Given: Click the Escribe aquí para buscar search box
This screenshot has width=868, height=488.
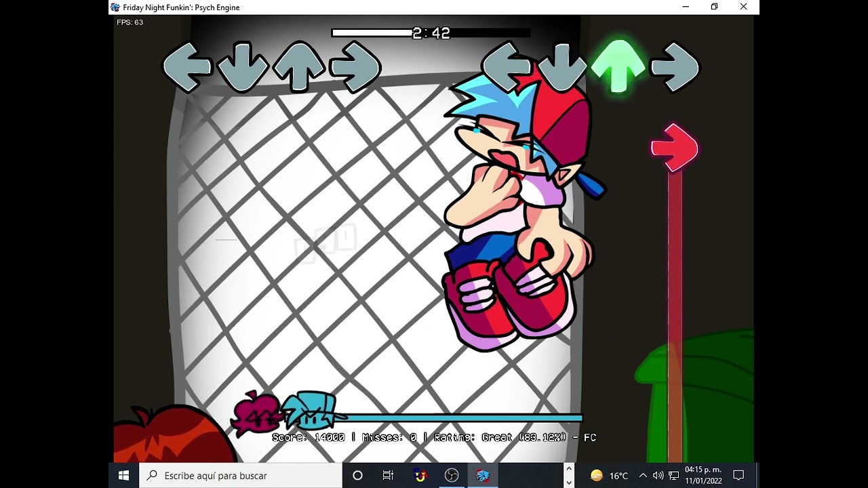Looking at the screenshot, I should pos(241,475).
